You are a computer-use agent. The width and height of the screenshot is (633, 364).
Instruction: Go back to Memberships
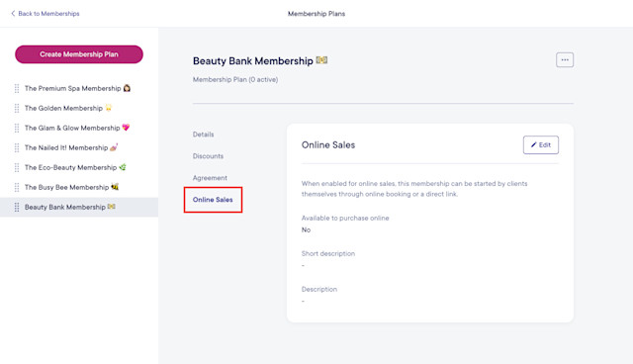45,13
